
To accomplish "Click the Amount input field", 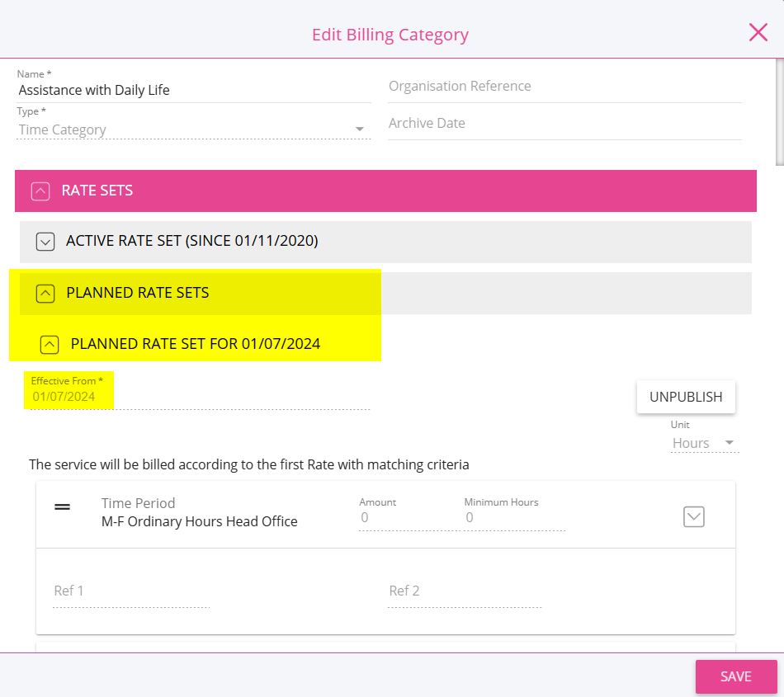I will [409, 518].
